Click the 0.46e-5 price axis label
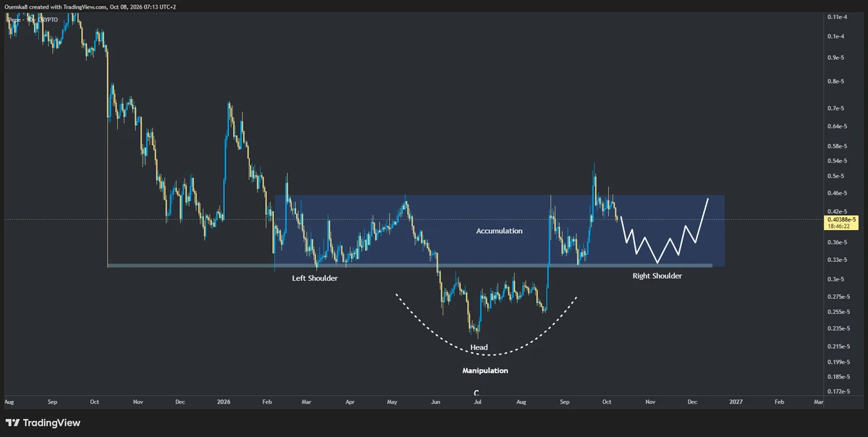 [838, 193]
